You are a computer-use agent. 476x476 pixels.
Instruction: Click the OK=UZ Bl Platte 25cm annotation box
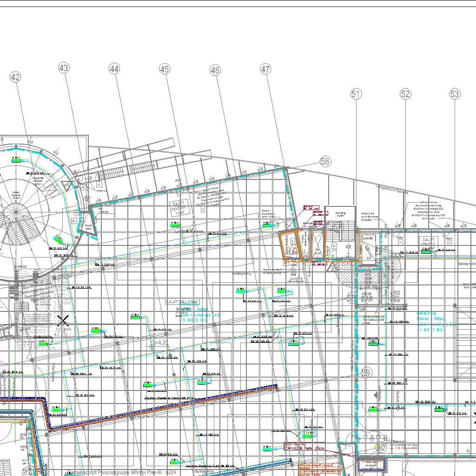[x=304, y=447]
